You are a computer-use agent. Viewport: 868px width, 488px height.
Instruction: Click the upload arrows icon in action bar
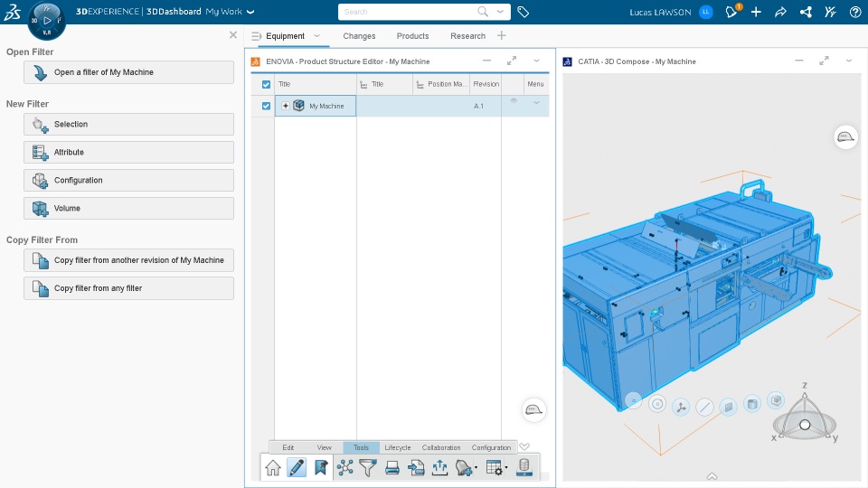[x=440, y=467]
